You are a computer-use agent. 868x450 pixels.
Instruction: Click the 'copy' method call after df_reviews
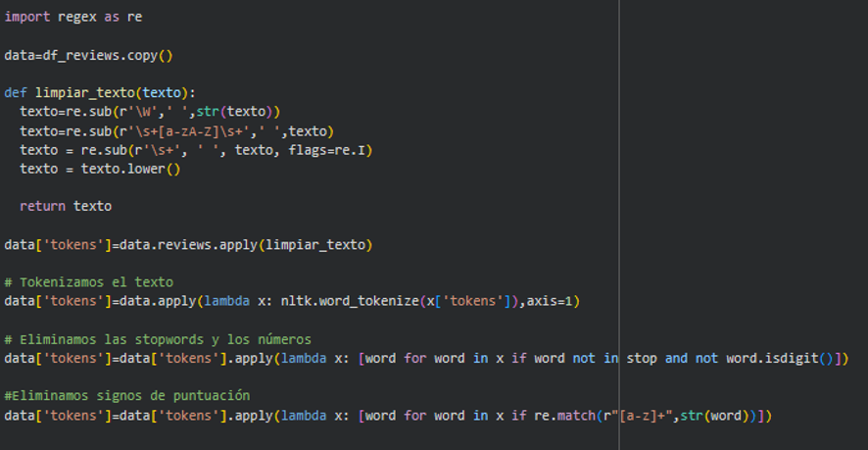[143, 56]
